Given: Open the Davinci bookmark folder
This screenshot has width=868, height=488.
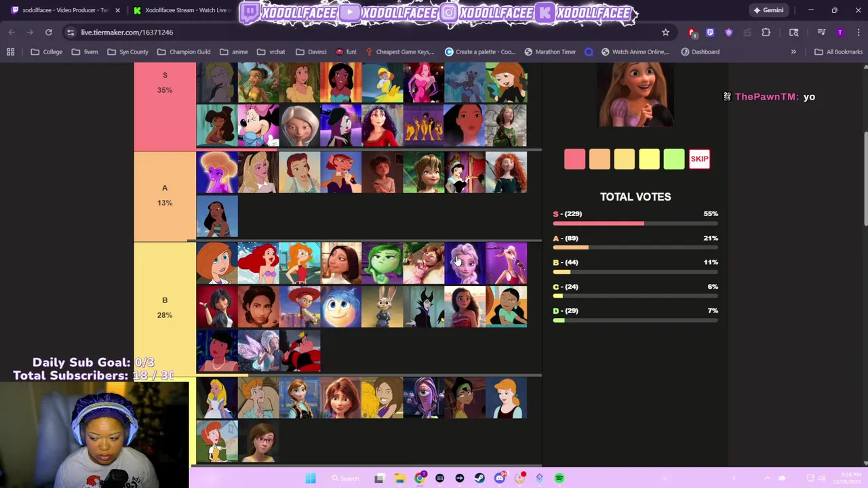Looking at the screenshot, I should tap(311, 52).
